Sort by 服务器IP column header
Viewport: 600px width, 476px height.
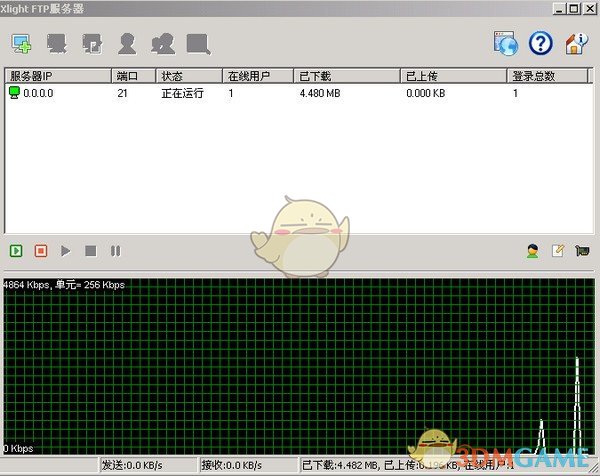[58, 76]
